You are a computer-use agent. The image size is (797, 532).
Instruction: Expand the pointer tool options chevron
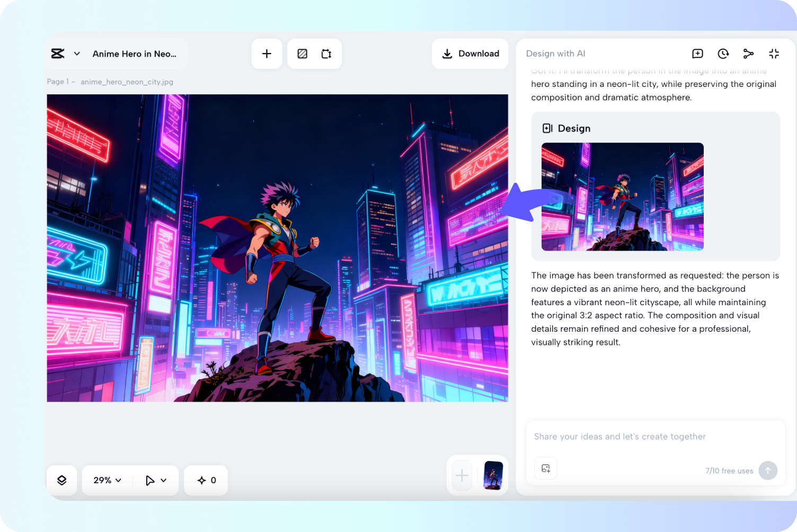pyautogui.click(x=164, y=480)
